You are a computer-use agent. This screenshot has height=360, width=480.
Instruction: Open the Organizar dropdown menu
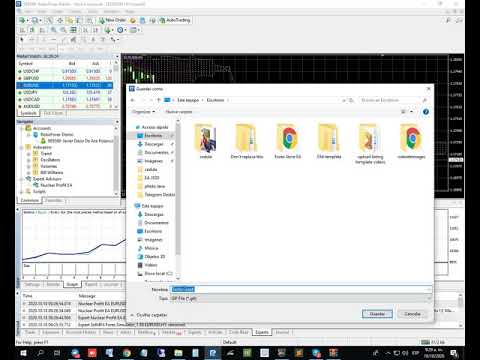coord(143,112)
